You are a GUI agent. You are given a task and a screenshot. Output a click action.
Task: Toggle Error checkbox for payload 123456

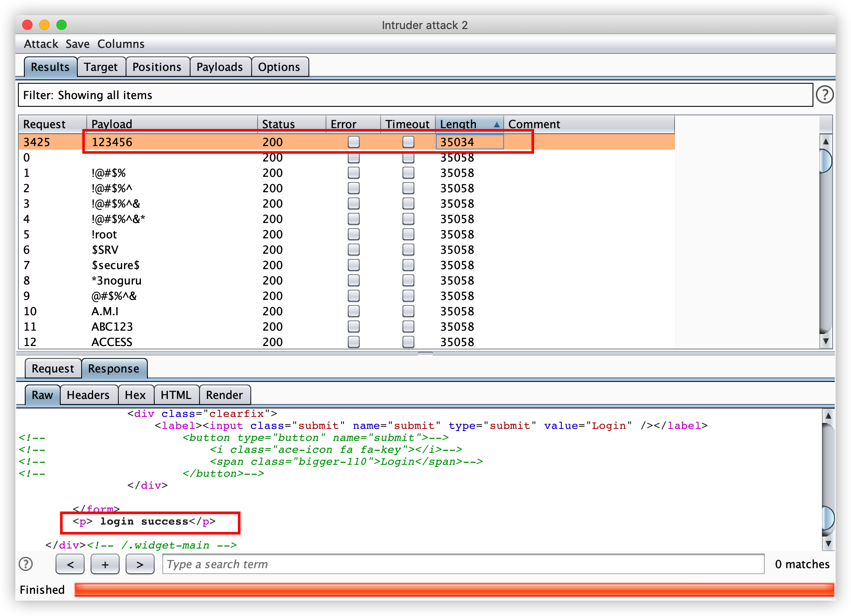tap(353, 142)
